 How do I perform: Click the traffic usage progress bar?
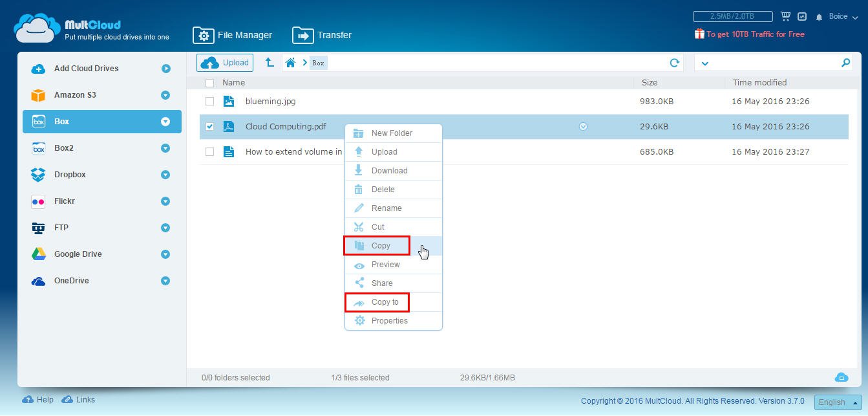click(733, 16)
